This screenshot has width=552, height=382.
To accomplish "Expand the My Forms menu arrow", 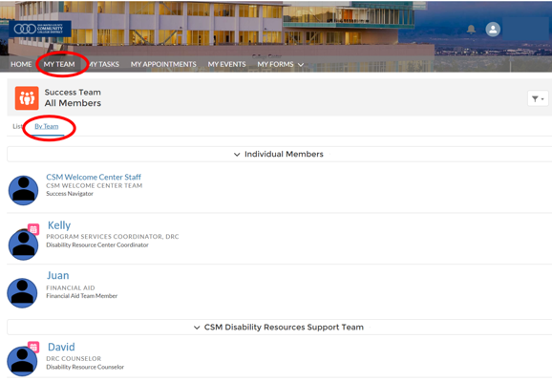I will 301,65.
